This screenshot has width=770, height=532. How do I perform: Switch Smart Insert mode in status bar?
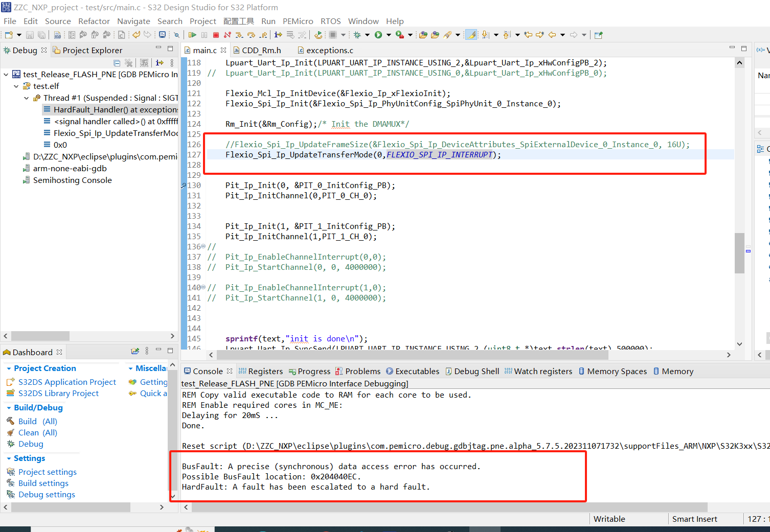point(694,519)
